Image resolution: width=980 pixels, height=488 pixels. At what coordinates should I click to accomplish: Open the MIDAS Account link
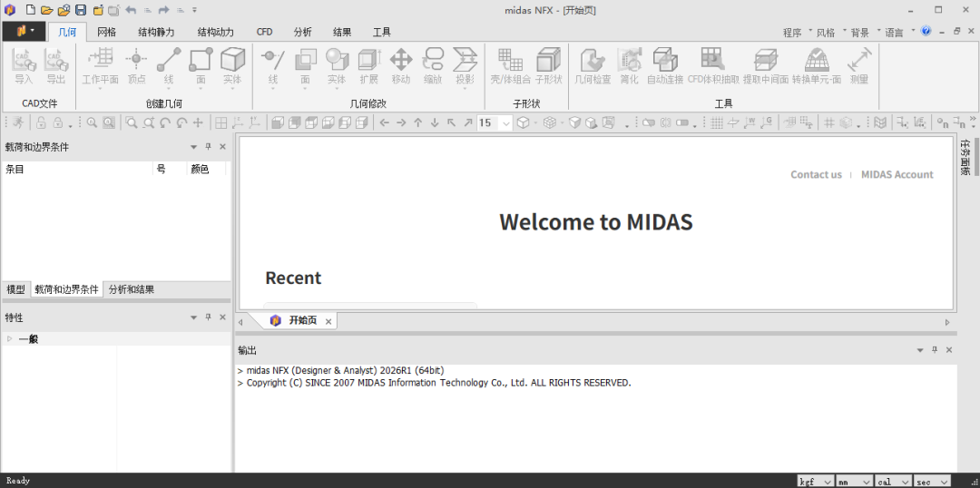(897, 175)
